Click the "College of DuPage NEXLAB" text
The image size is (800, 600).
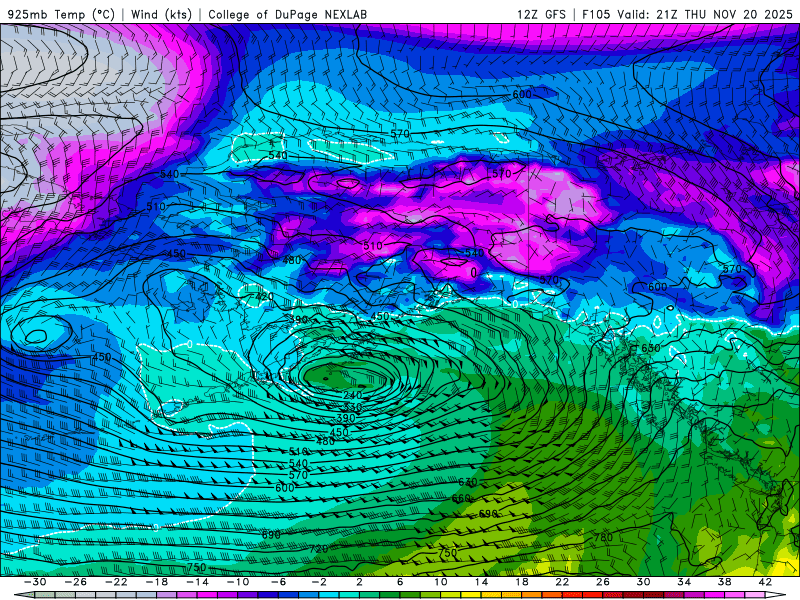coord(287,14)
